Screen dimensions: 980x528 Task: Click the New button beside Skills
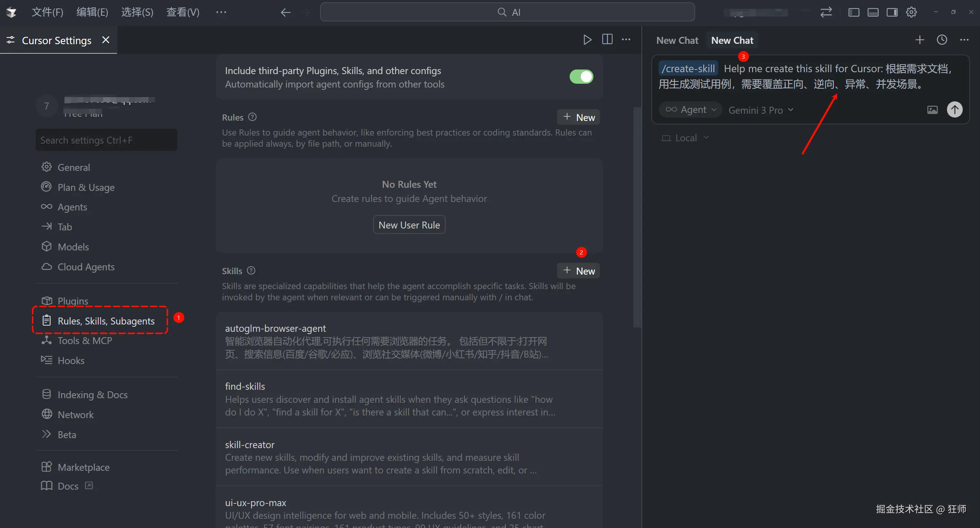coord(578,271)
